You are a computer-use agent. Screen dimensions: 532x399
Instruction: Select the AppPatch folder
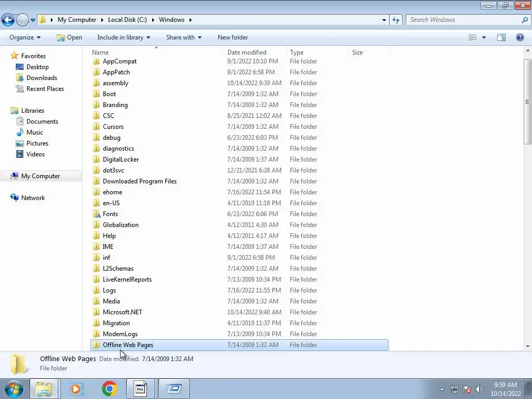116,72
